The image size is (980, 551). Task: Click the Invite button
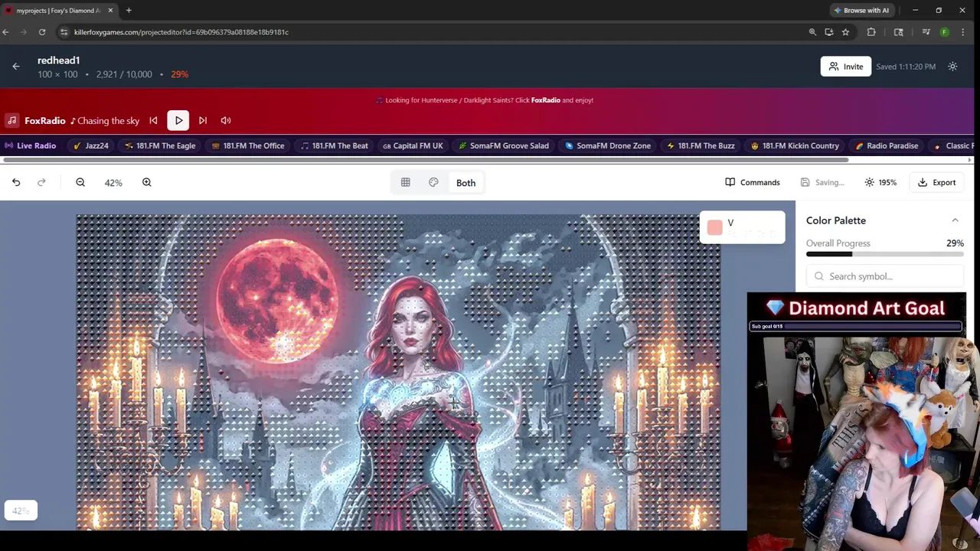pyautogui.click(x=845, y=67)
